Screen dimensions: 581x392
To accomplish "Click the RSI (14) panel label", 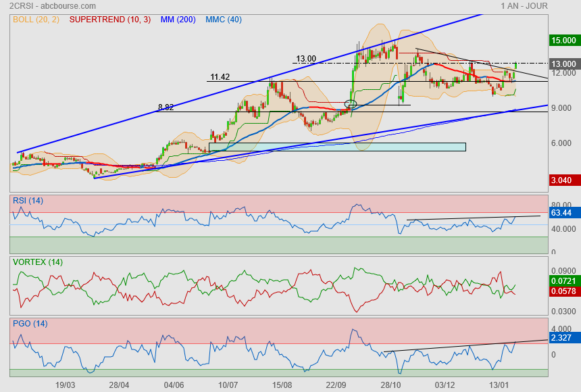I will coord(28,200).
